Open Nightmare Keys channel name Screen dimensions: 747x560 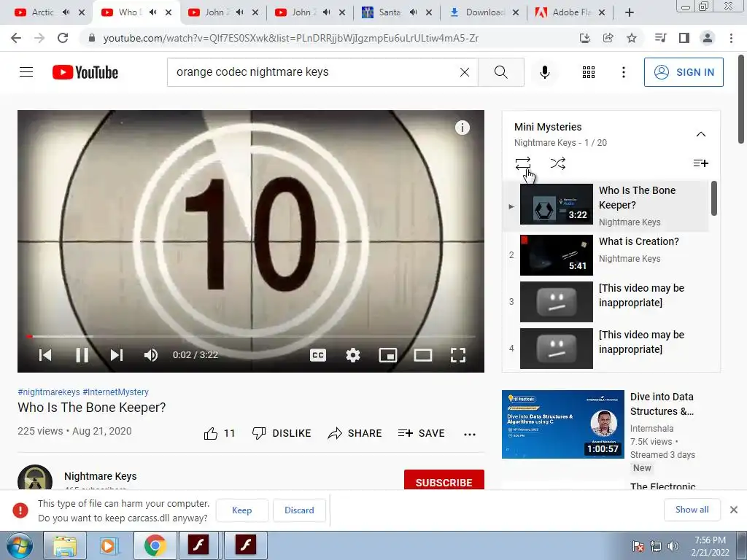coord(100,476)
